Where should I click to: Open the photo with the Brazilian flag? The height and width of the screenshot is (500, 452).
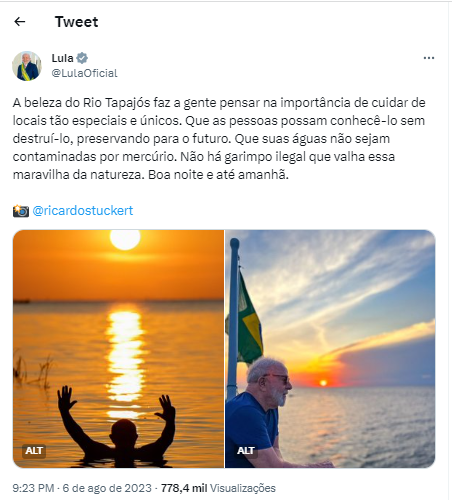330,349
